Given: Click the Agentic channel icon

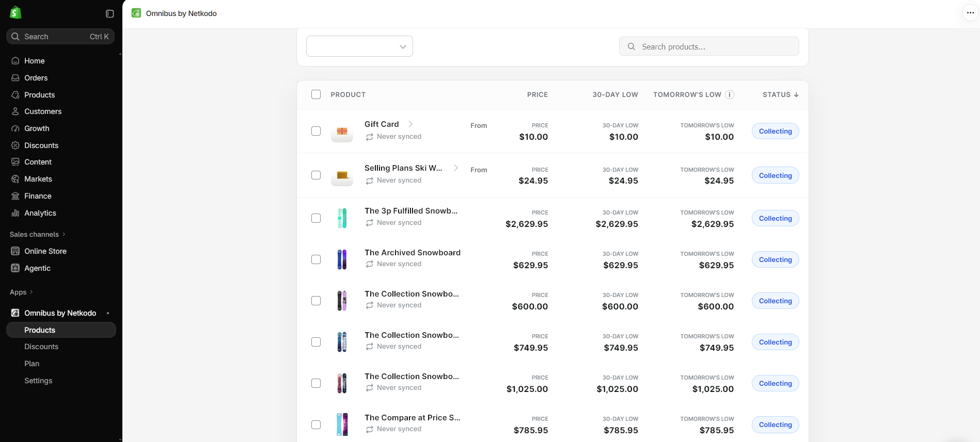Looking at the screenshot, I should coord(15,268).
